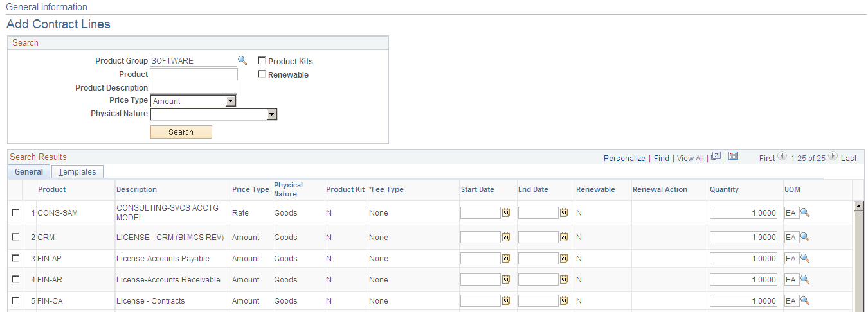Click the Find link
868x312 pixels.
(662, 158)
